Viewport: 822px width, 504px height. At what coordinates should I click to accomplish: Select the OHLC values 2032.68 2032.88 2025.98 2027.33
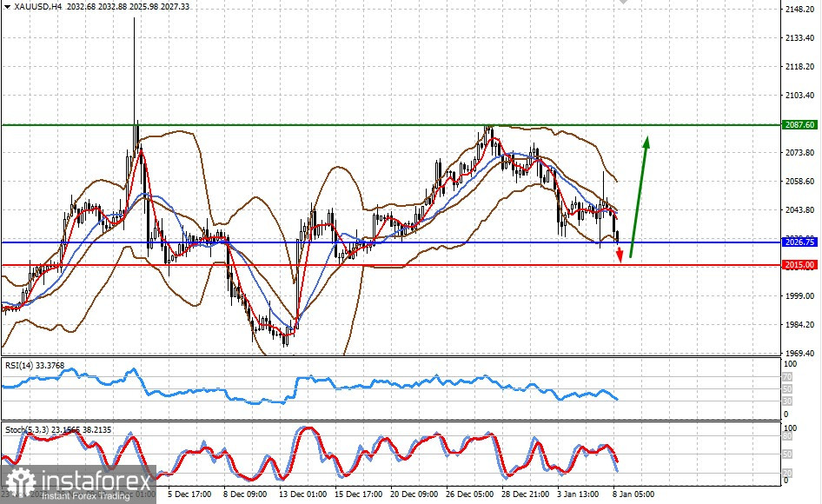pos(129,6)
